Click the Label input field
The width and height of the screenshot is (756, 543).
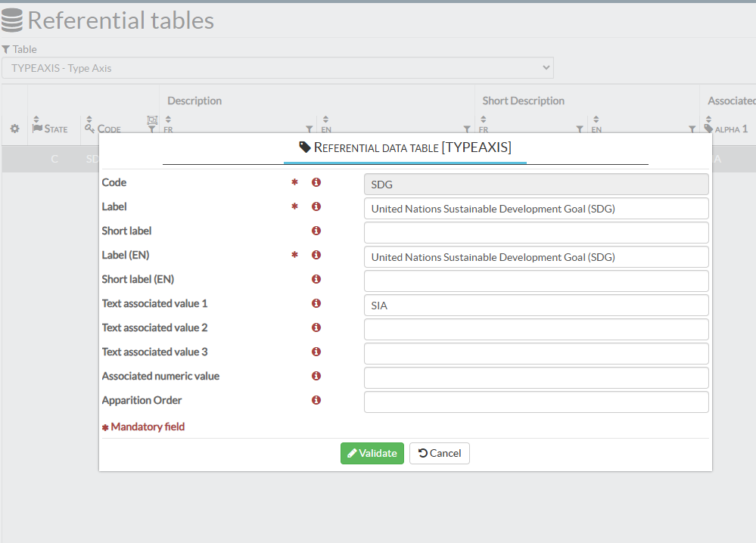click(536, 209)
